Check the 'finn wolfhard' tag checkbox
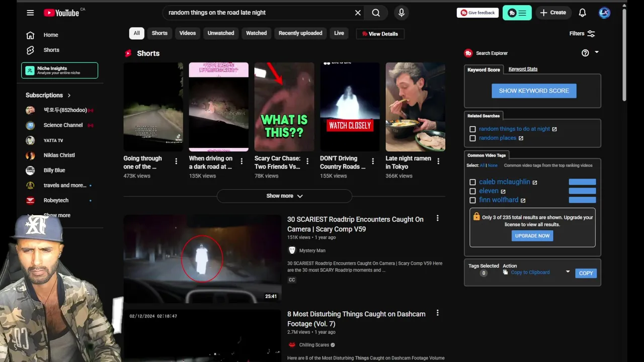Viewport: 644px width, 362px height. (472, 200)
